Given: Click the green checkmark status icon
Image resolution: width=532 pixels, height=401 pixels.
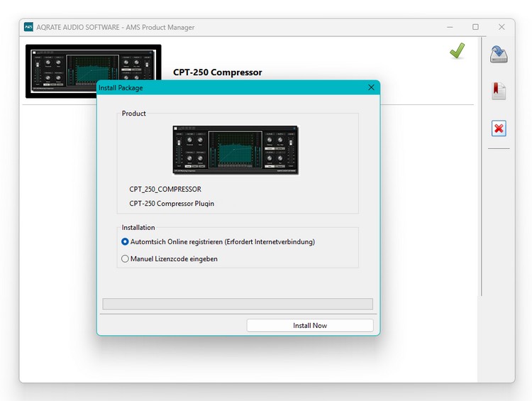Looking at the screenshot, I should (x=458, y=51).
